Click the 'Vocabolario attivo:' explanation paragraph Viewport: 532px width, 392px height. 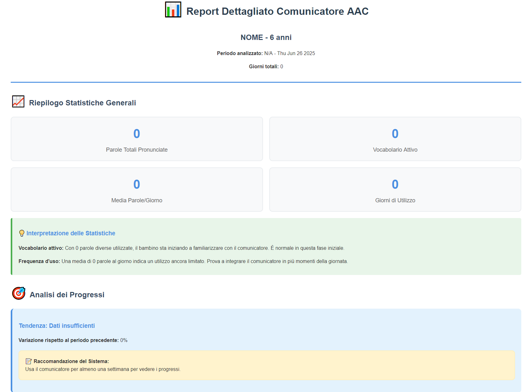(181, 248)
